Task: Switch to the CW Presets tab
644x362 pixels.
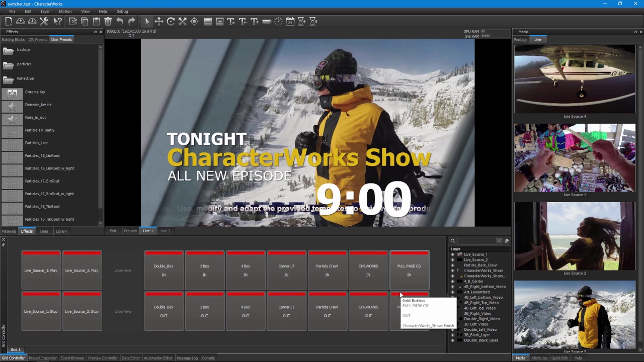Action: [x=38, y=40]
